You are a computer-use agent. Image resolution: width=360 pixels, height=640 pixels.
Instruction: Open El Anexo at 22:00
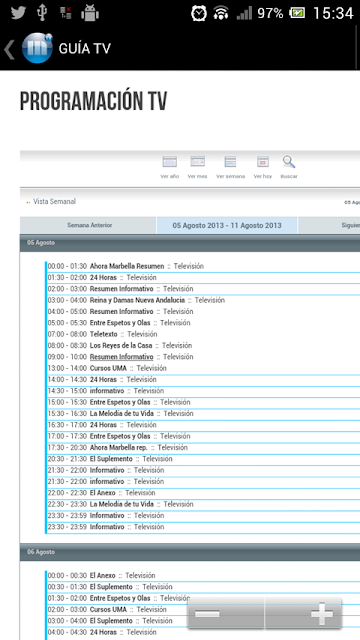tap(102, 493)
